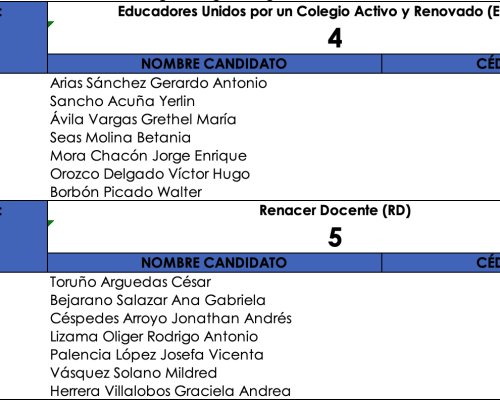Select the cell Sancho Acuña Yerlin
Viewport: 500px width, 400px height.
(215, 101)
